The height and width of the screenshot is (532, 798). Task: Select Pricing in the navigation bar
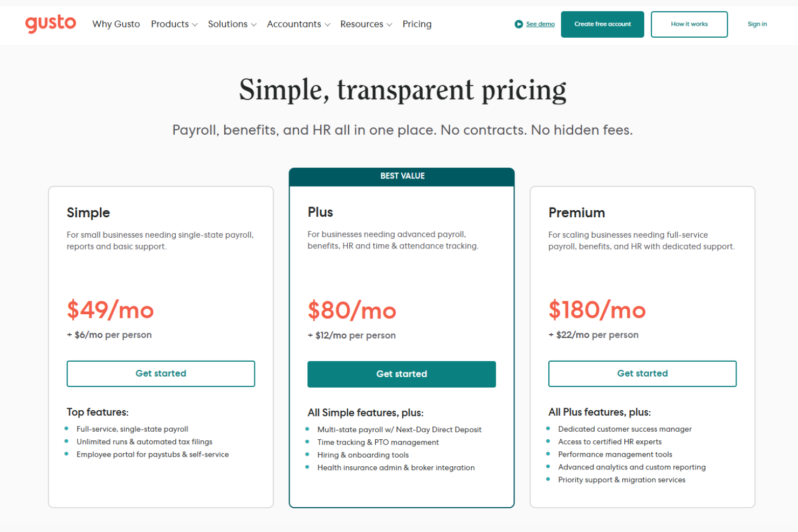click(417, 24)
